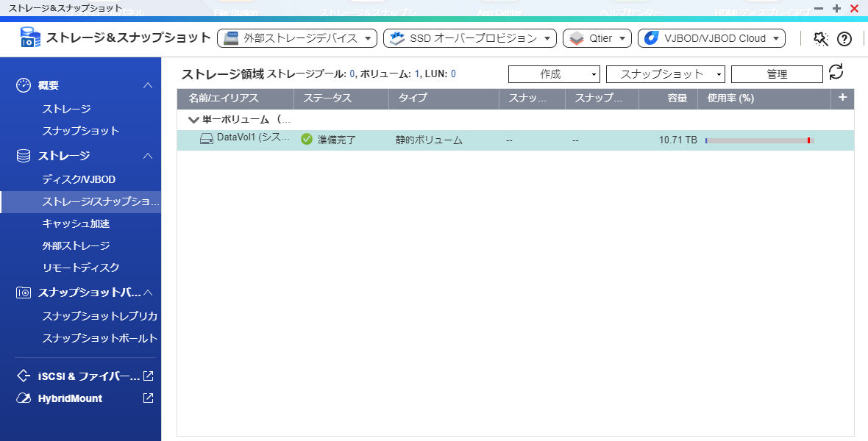This screenshot has width=868, height=441.
Task: Sort by タイプ column header
Action: point(444,98)
